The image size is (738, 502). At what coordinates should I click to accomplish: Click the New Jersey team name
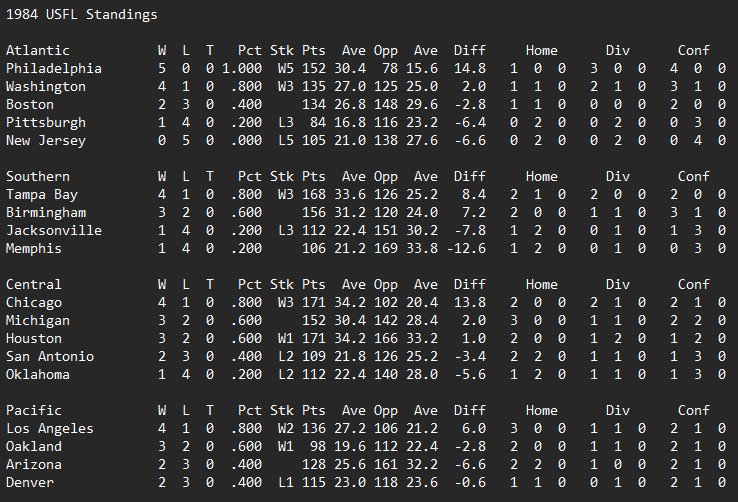coord(46,141)
